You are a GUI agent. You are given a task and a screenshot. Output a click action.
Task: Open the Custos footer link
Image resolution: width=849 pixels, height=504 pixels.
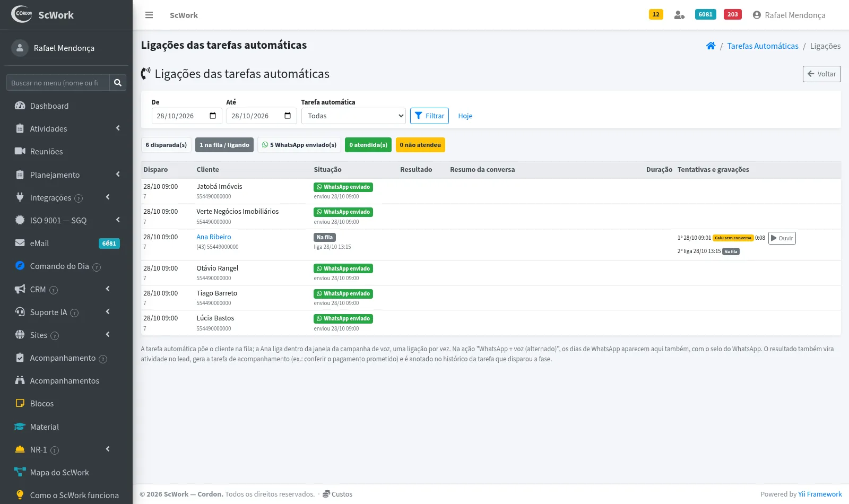337,494
